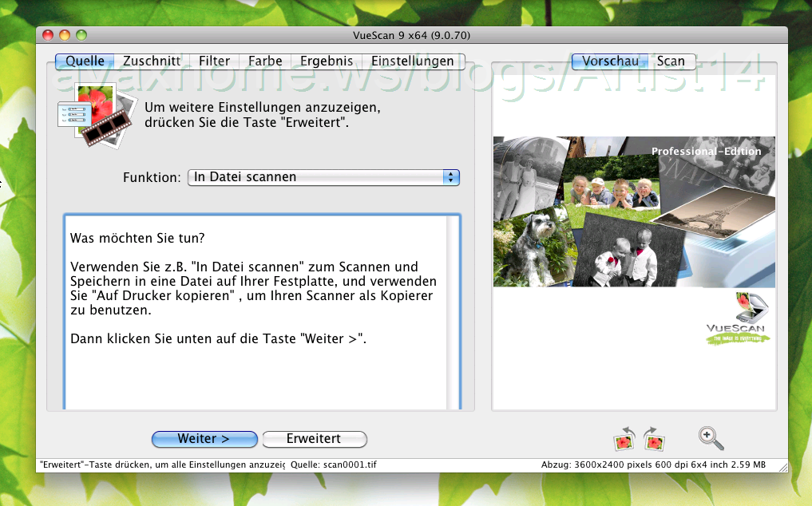The image size is (812, 506).
Task: Click the 'Funktion:' label
Action: (x=152, y=178)
